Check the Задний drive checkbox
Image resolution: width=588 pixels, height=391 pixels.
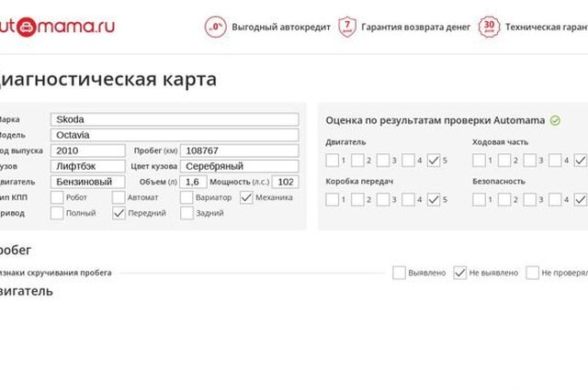pos(187,213)
